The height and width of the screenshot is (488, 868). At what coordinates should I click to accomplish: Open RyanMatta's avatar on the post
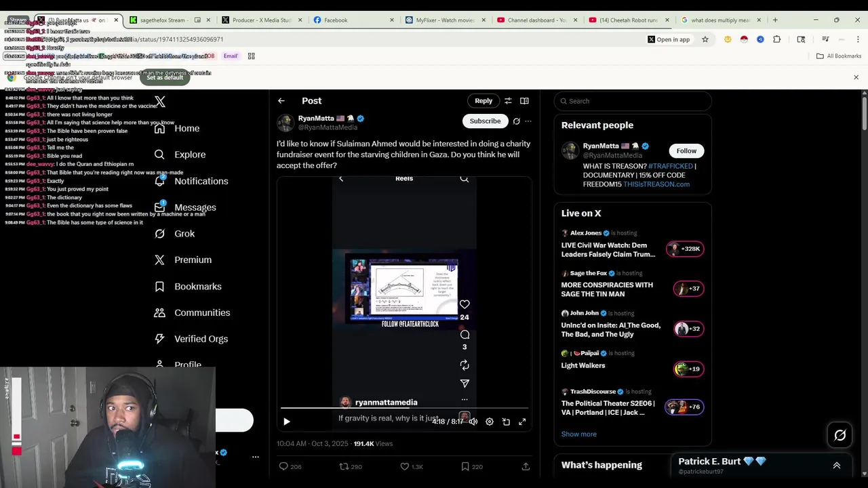click(285, 123)
